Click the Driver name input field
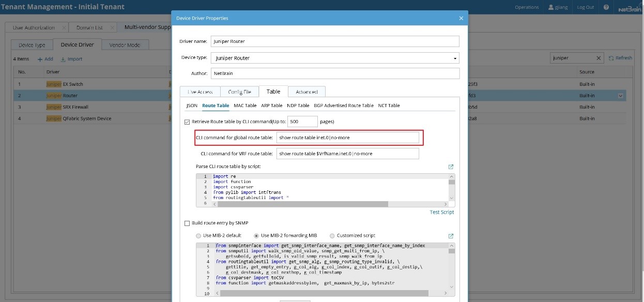The height and width of the screenshot is (302, 644). tap(335, 41)
